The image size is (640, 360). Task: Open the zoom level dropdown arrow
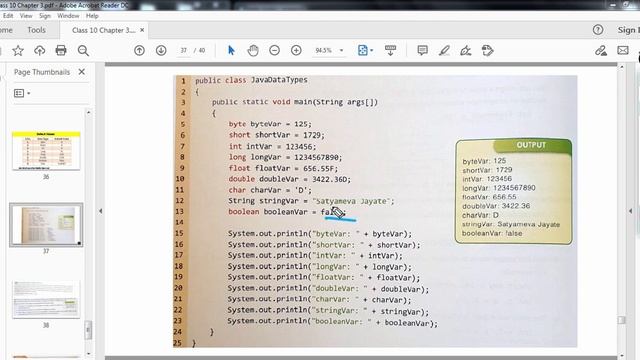(342, 51)
